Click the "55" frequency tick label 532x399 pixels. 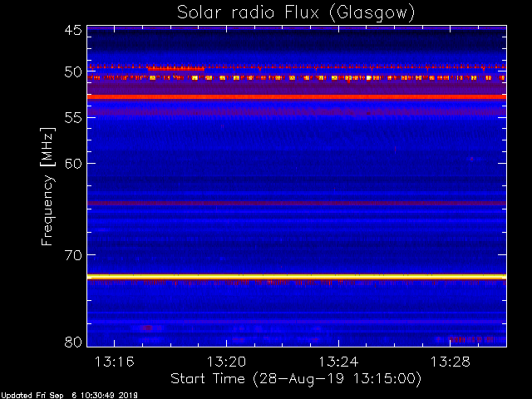[73, 118]
